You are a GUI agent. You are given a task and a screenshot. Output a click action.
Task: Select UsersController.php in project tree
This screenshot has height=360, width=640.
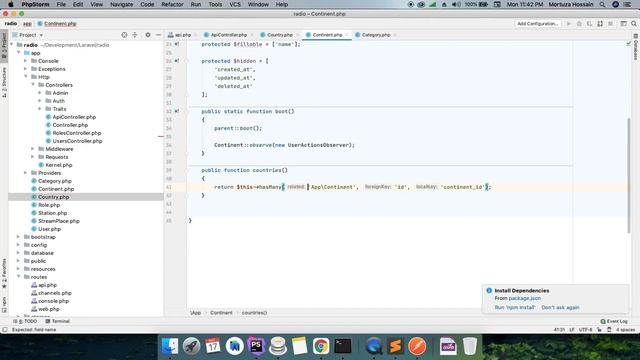(x=77, y=141)
